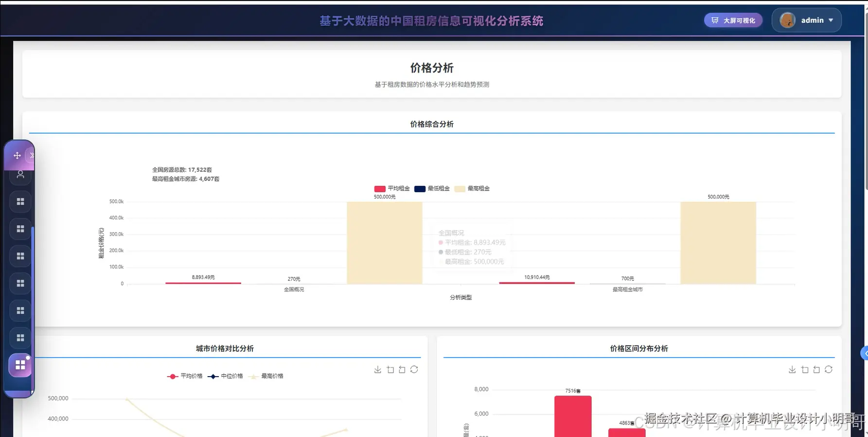
Task: Toggle the 最高租金 legend series
Action: [x=472, y=189]
